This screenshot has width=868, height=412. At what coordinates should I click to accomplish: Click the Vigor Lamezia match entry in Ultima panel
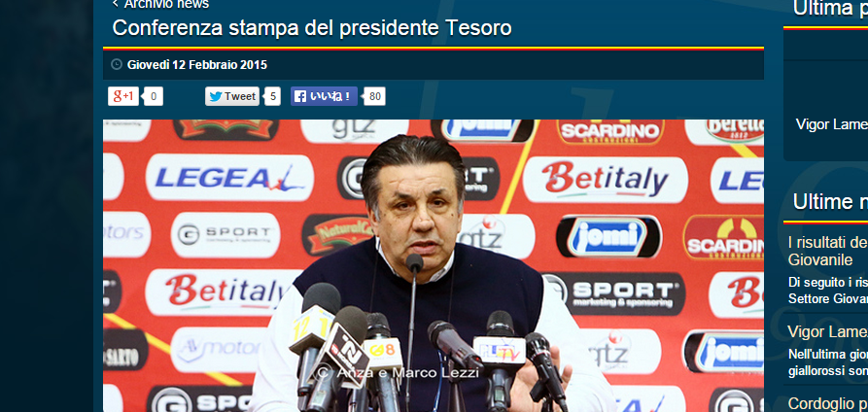click(x=832, y=124)
